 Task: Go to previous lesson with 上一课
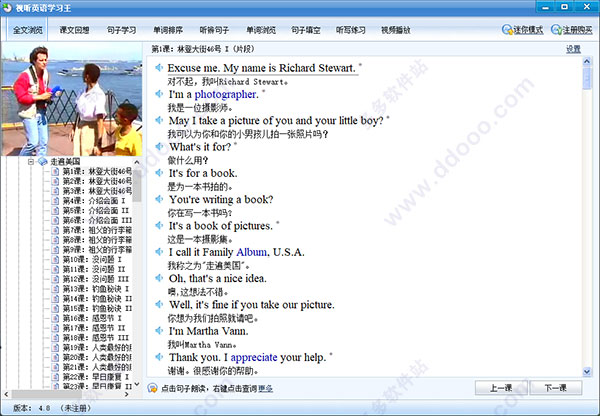point(501,388)
